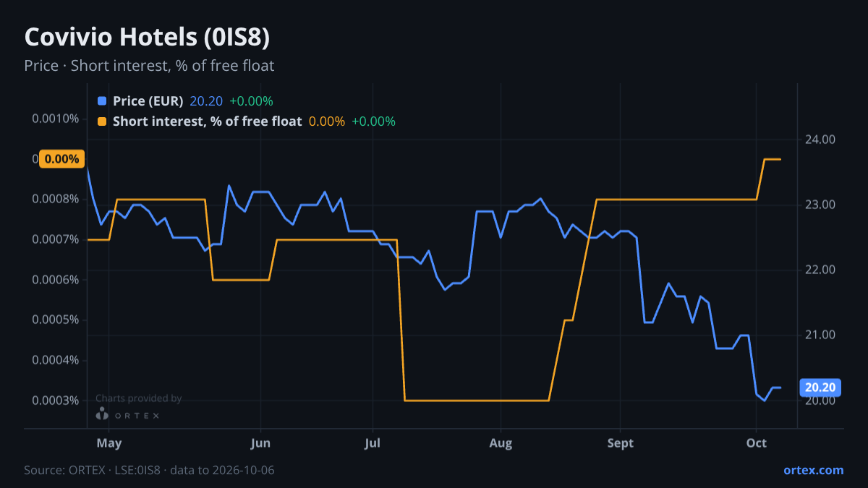Click the 'Jul' x-axis label
Screen dimensions: 868x488
tap(373, 443)
